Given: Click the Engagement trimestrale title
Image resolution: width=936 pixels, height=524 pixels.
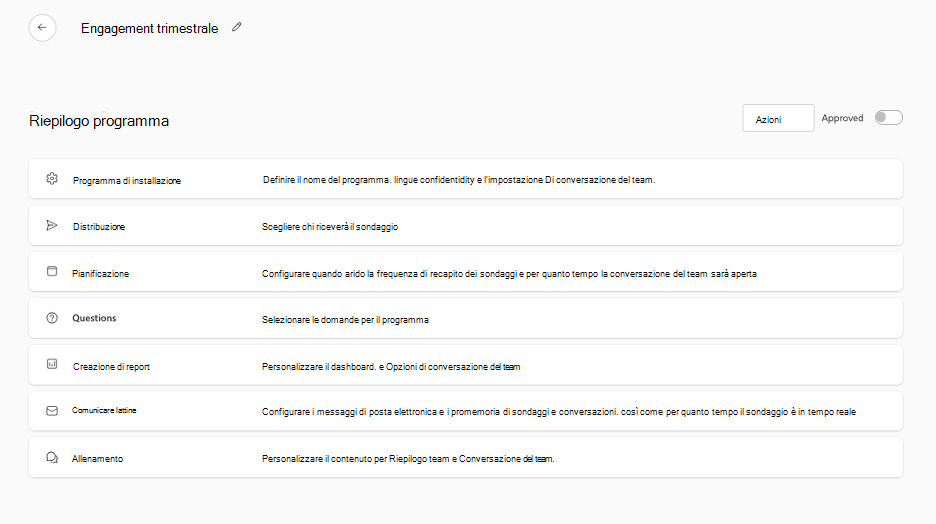Looking at the screenshot, I should click(x=149, y=28).
